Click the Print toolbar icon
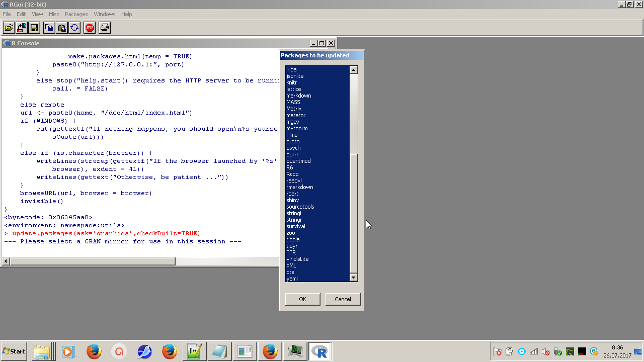The image size is (644, 362). pyautogui.click(x=104, y=28)
